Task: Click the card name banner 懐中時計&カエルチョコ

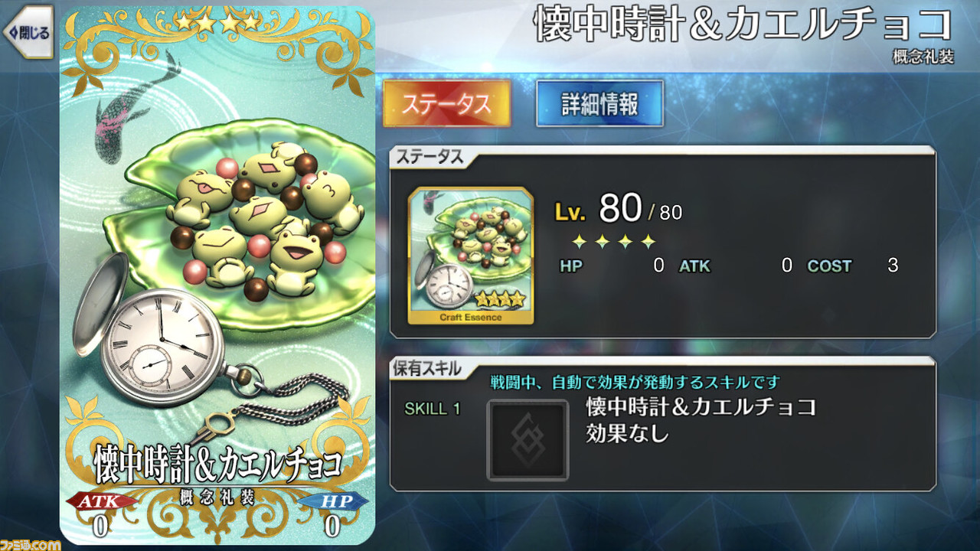Action: 217,464
